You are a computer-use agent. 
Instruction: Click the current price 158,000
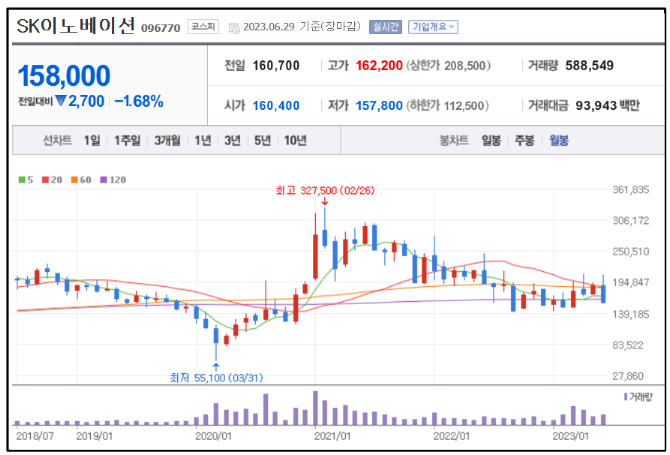(64, 76)
